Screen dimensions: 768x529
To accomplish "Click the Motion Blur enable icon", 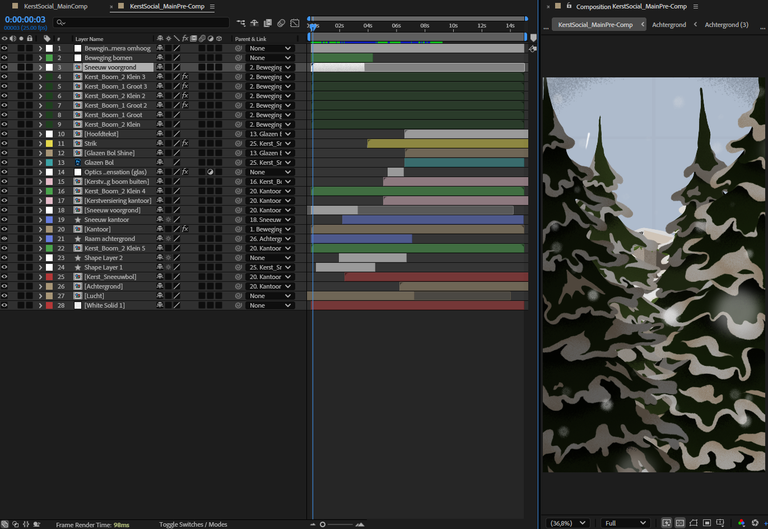I will point(282,22).
